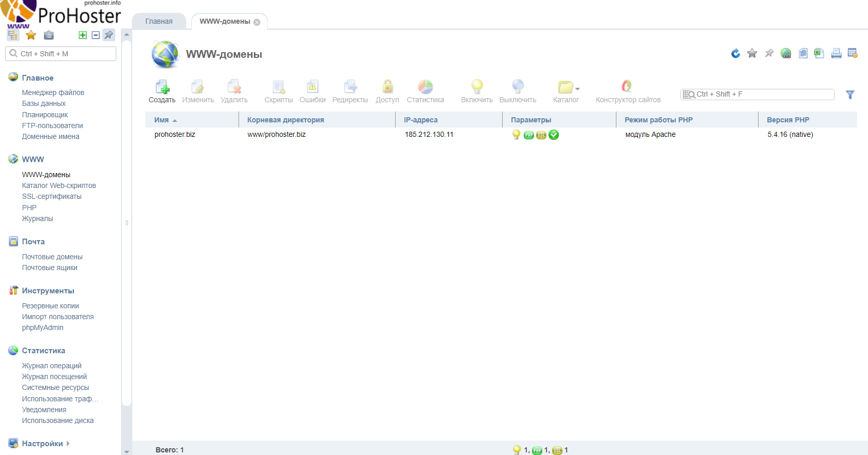Screen dimensions: 868x455
Task: Switch sidebar to tree menu view
Action: pos(13,35)
